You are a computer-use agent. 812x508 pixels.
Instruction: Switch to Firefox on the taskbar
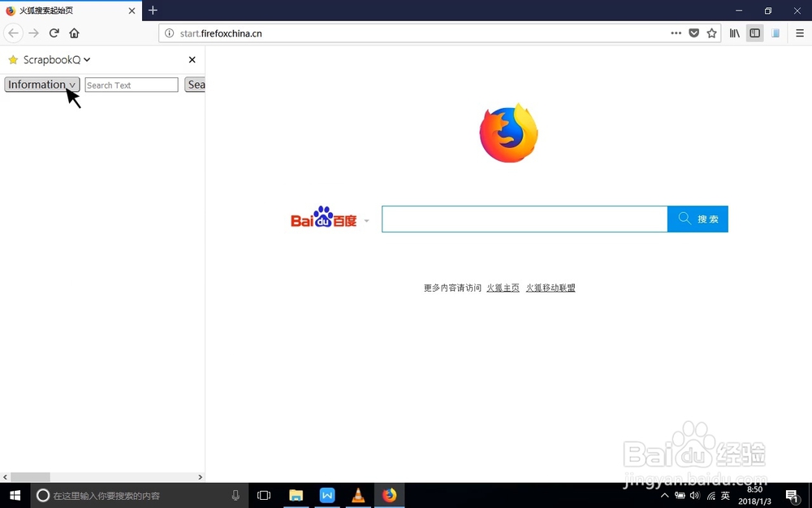click(390, 496)
